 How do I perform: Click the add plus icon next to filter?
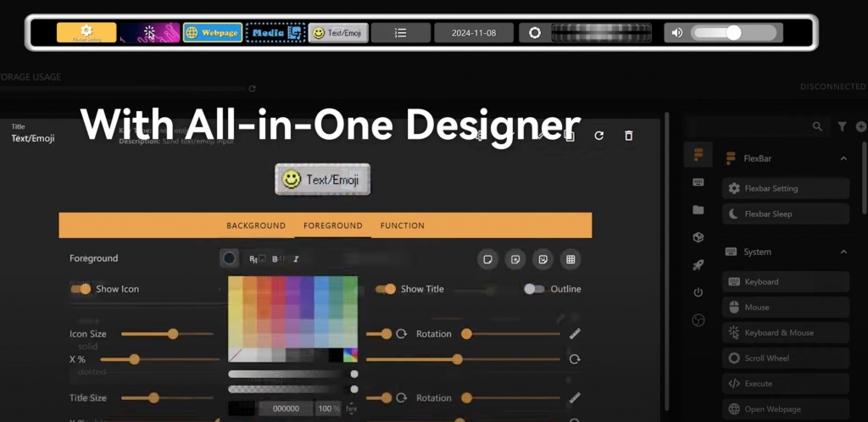861,126
